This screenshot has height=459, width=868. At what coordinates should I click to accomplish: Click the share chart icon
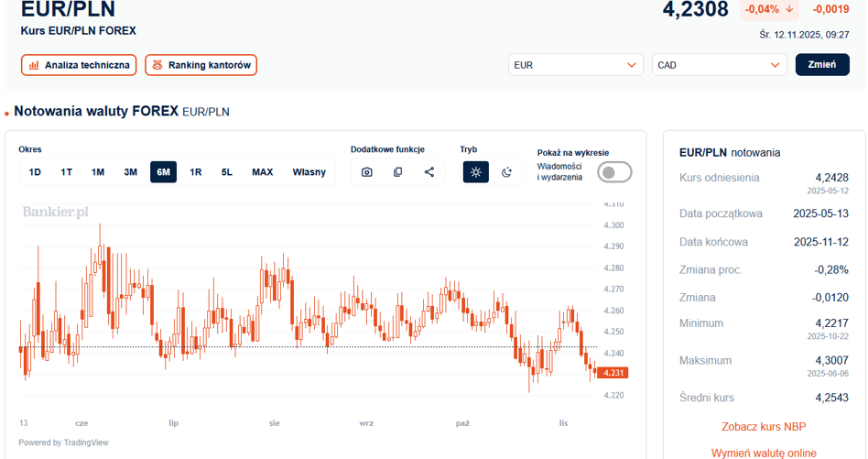coord(429,172)
